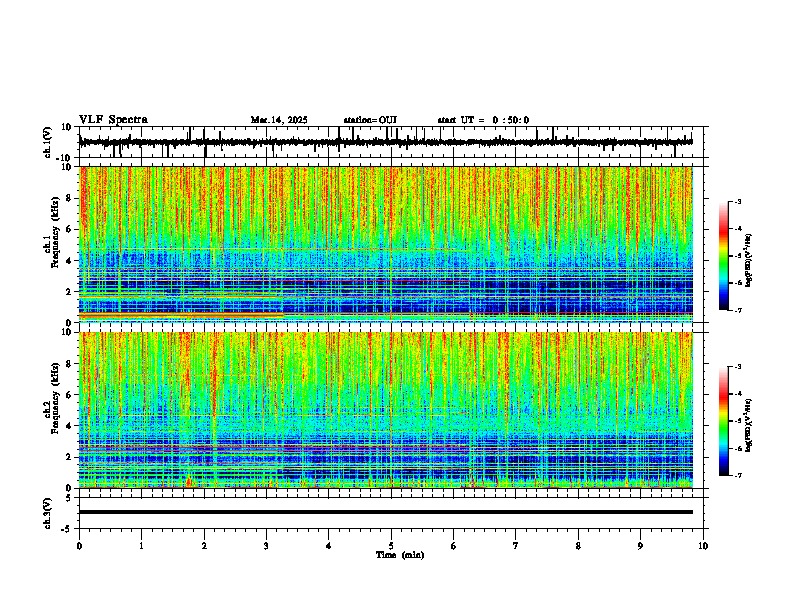792x612 pixels.
Task: Click the '4' tick on ch.2 frequency axis
Action: click(69, 426)
